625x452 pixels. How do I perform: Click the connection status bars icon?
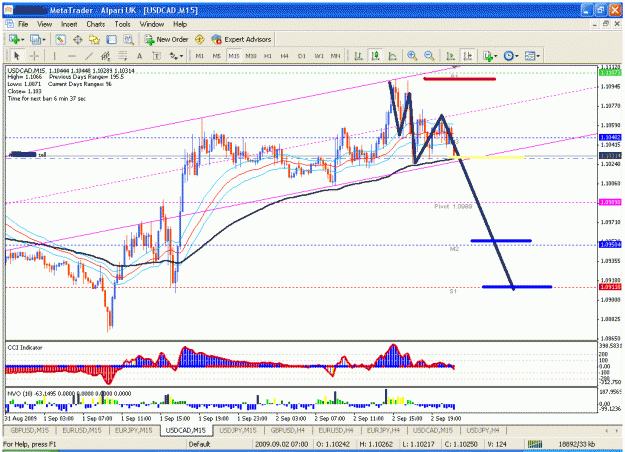click(x=535, y=444)
